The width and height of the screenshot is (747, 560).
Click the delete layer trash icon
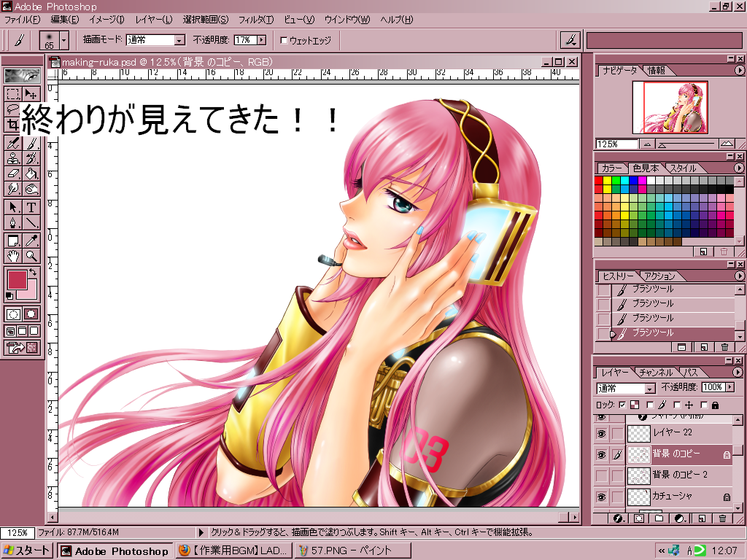click(x=723, y=518)
